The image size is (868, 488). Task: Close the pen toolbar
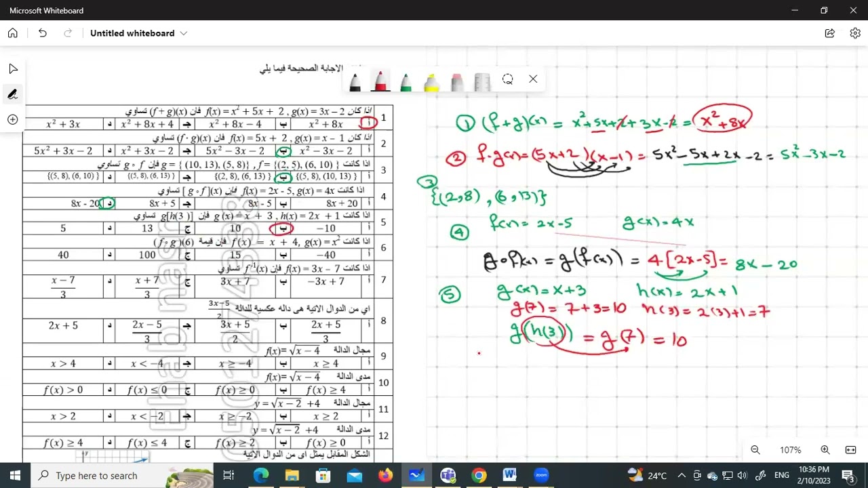[533, 79]
